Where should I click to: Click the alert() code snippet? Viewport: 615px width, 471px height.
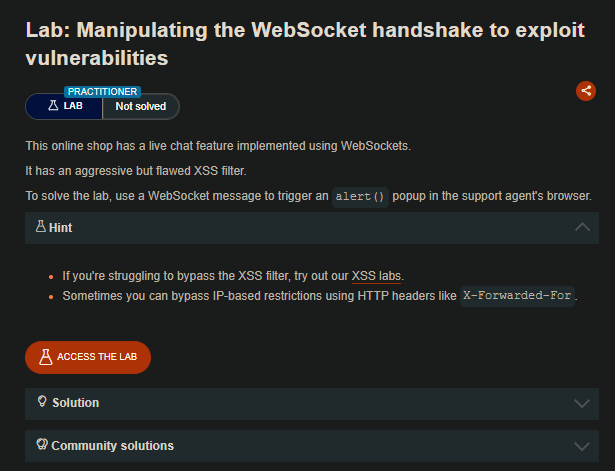361,196
